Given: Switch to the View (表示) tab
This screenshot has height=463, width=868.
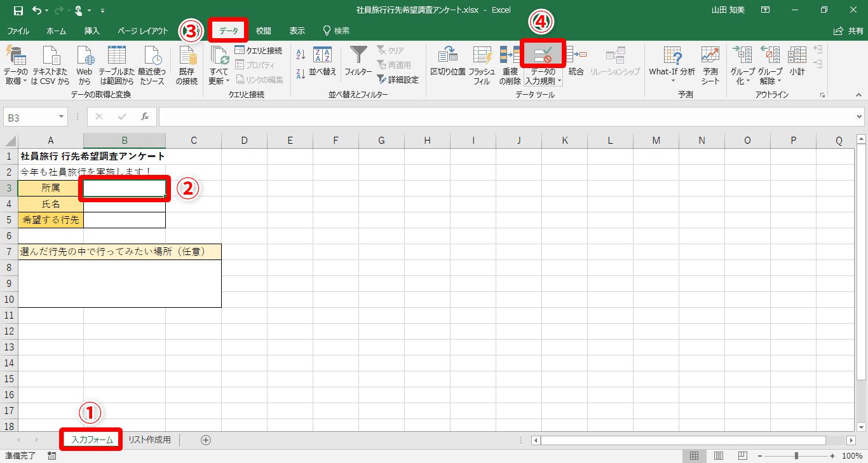Looking at the screenshot, I should tap(297, 31).
